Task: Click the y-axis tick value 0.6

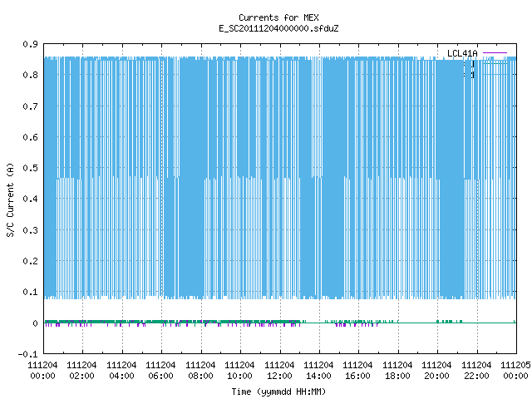Action: click(x=30, y=137)
